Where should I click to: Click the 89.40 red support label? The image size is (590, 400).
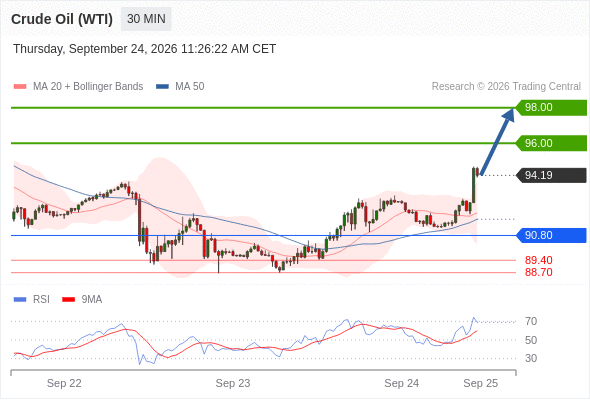point(538,260)
